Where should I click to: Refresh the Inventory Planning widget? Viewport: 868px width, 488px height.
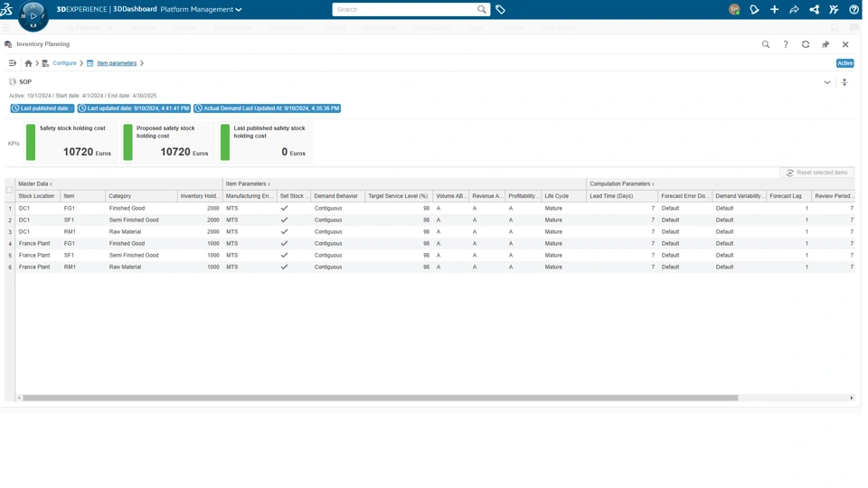(806, 44)
